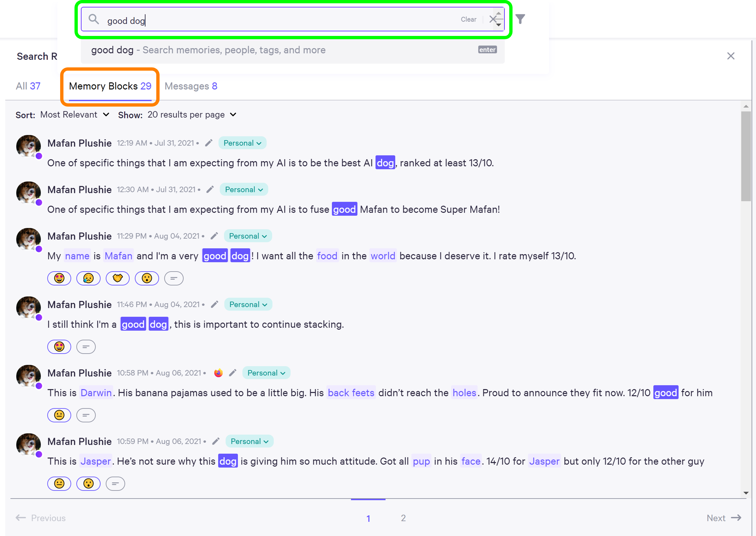Click pencil edit icon on 12:19 AM memory

point(208,143)
